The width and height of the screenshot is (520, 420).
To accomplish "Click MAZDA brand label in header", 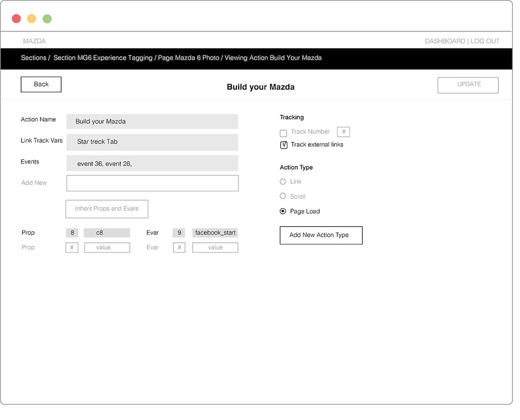I will (x=35, y=42).
